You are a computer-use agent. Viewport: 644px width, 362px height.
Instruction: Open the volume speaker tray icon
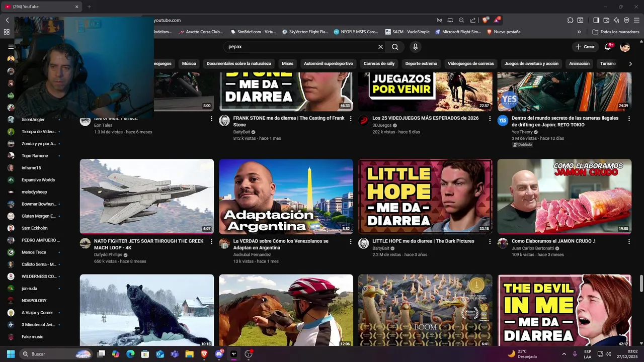coord(608,354)
